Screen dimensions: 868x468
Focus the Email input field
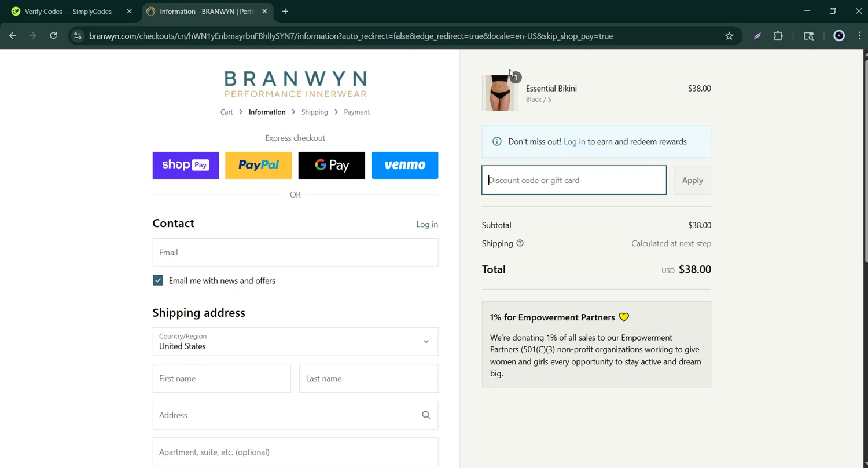tap(295, 253)
